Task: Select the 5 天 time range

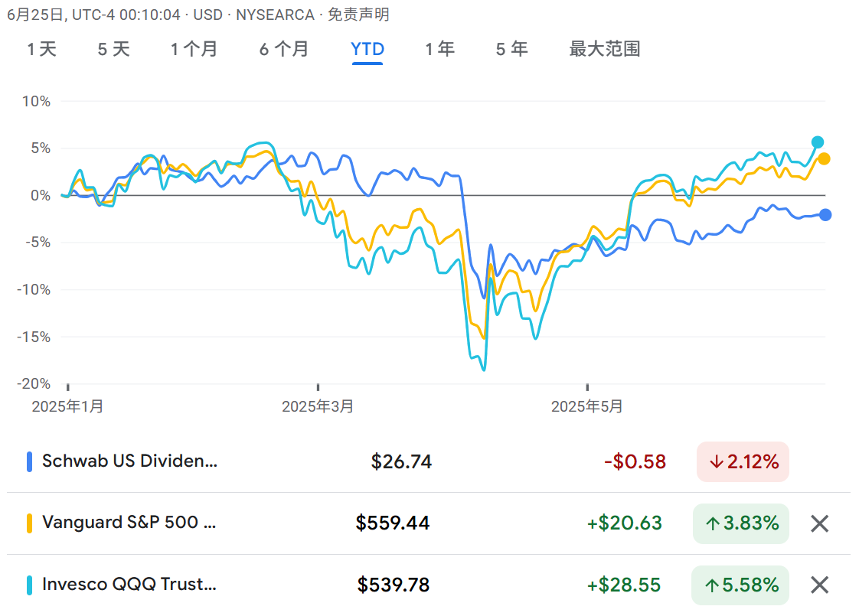Action: coord(113,49)
